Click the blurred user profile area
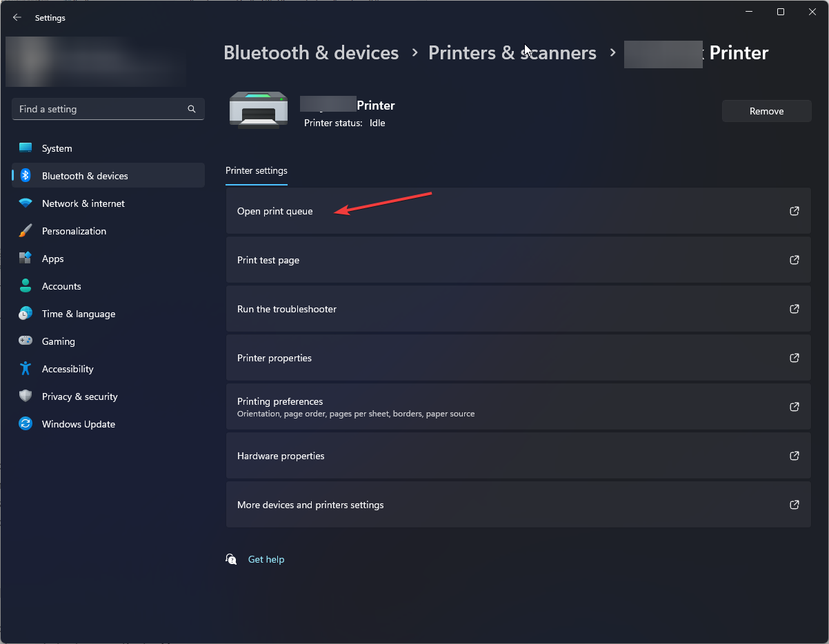Viewport: 829px width, 644px height. 97,62
